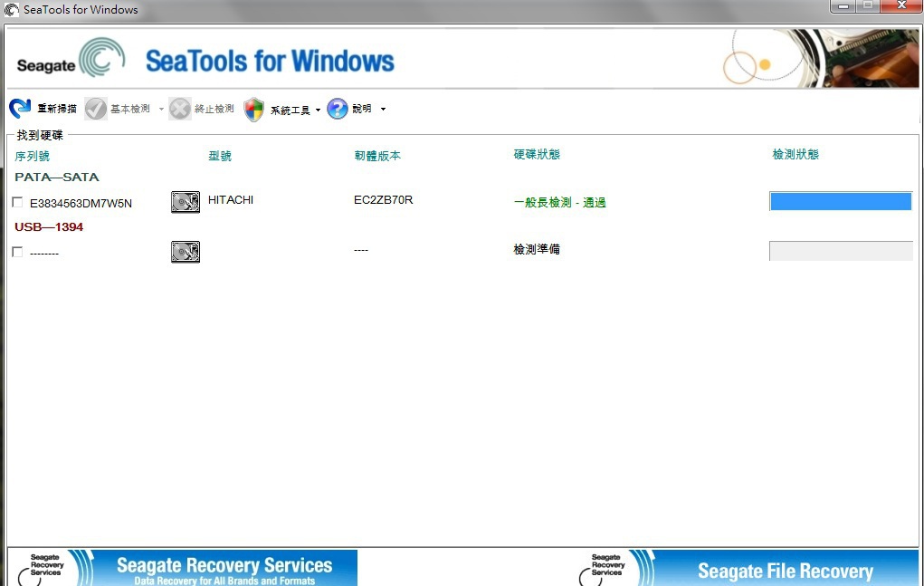Minimize the SeaTools window
Viewport: 924px width, 586px height.
pyautogui.click(x=843, y=6)
